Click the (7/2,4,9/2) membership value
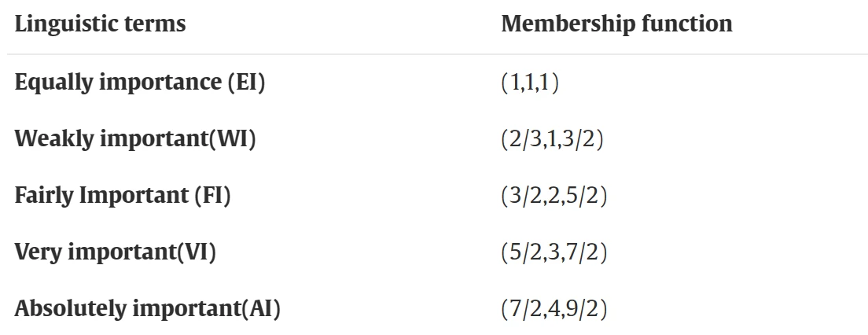 (554, 310)
